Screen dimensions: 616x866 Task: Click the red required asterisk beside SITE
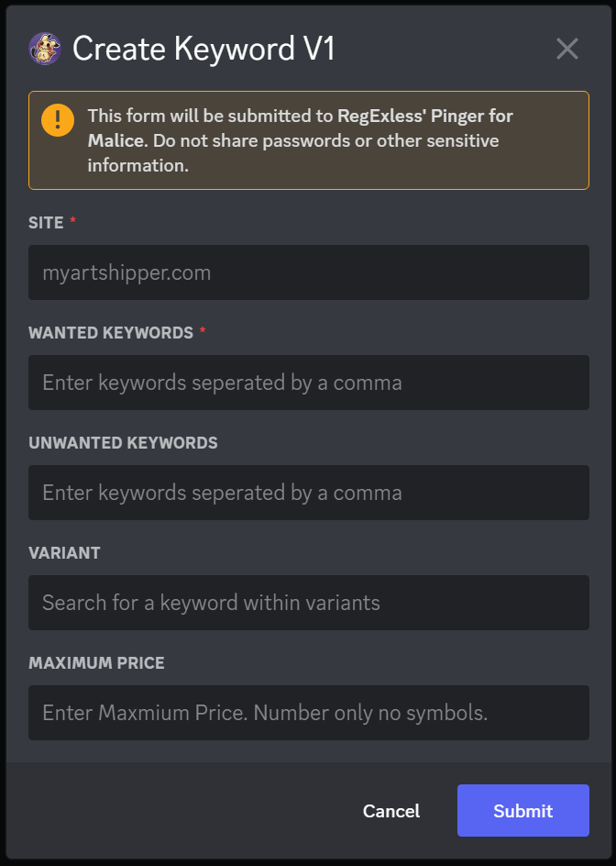pos(73,222)
